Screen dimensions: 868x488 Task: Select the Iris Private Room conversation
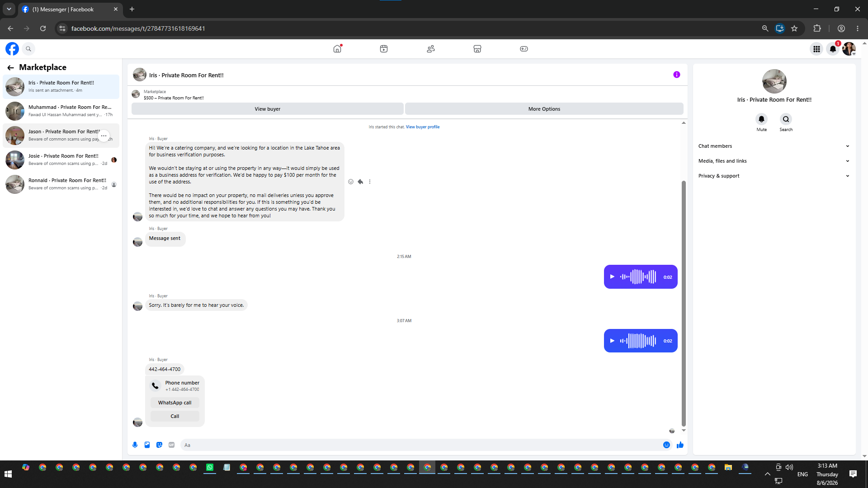[x=61, y=86]
